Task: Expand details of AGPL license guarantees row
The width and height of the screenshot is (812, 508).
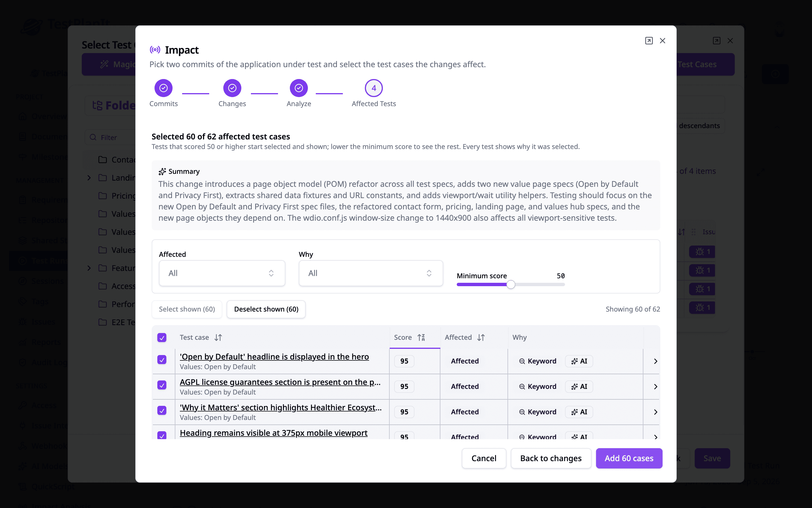Action: [x=655, y=387]
